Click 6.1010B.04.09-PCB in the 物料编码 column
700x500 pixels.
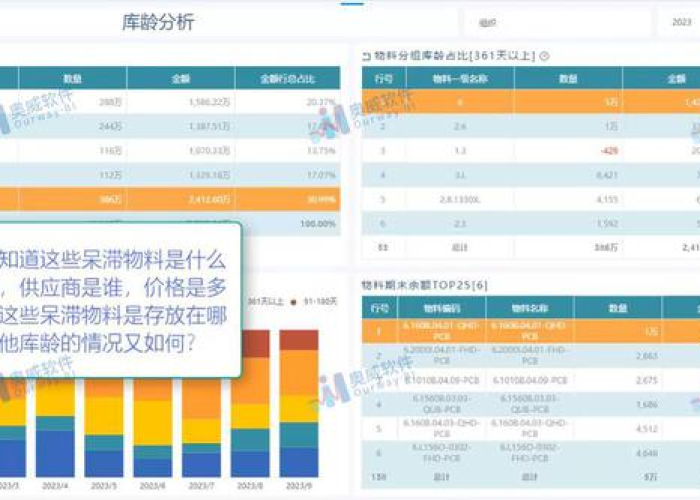coord(442,380)
